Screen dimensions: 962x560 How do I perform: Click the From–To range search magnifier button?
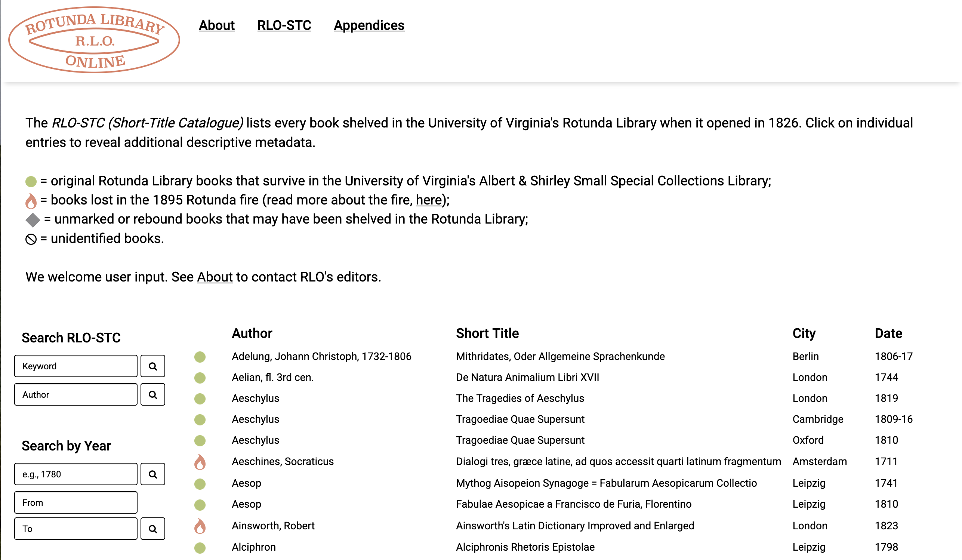pos(153,529)
